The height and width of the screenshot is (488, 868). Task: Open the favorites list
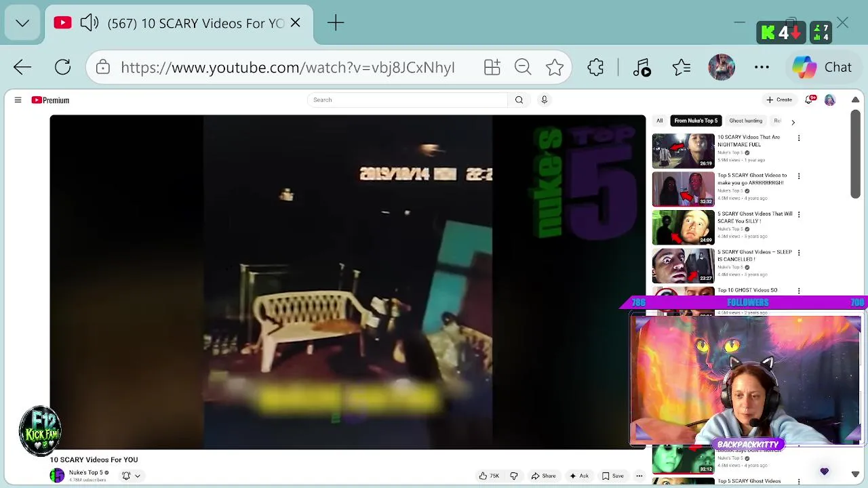(x=682, y=67)
